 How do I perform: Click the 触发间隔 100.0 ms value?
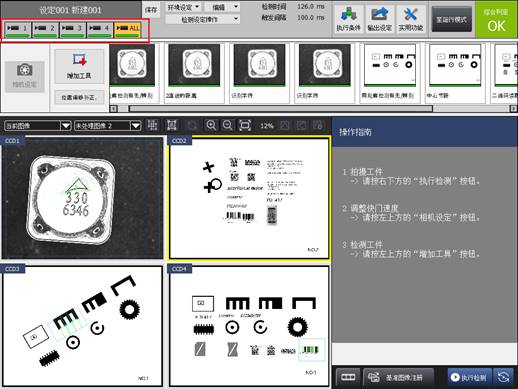point(311,17)
